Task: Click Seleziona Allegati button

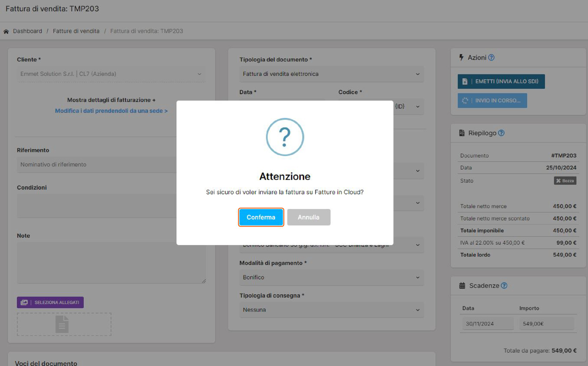Action: [x=50, y=302]
